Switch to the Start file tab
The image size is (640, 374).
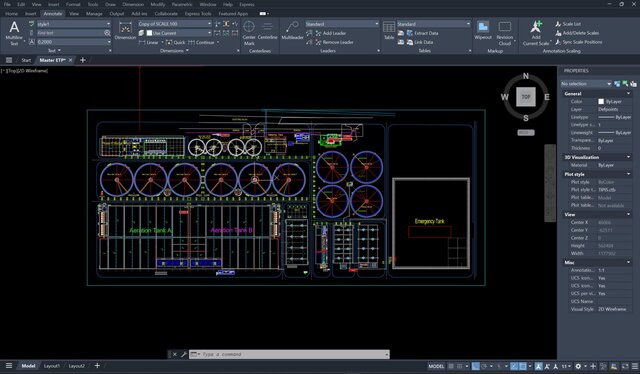(x=26, y=60)
